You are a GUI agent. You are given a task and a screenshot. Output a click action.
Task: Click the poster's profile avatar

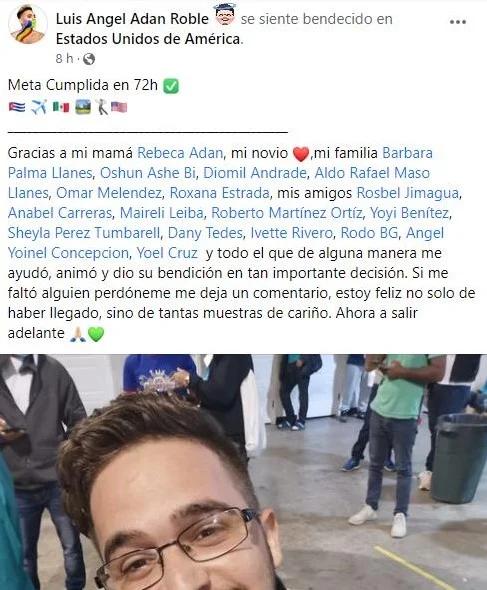tap(27, 25)
